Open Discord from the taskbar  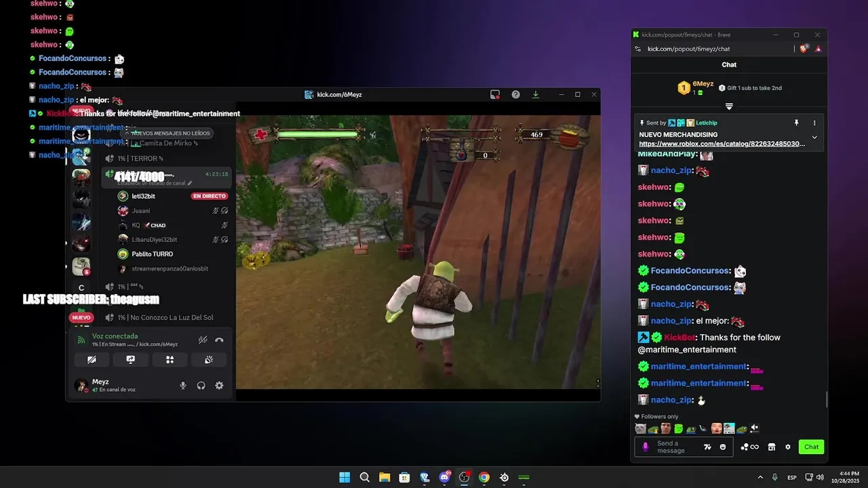(x=444, y=477)
